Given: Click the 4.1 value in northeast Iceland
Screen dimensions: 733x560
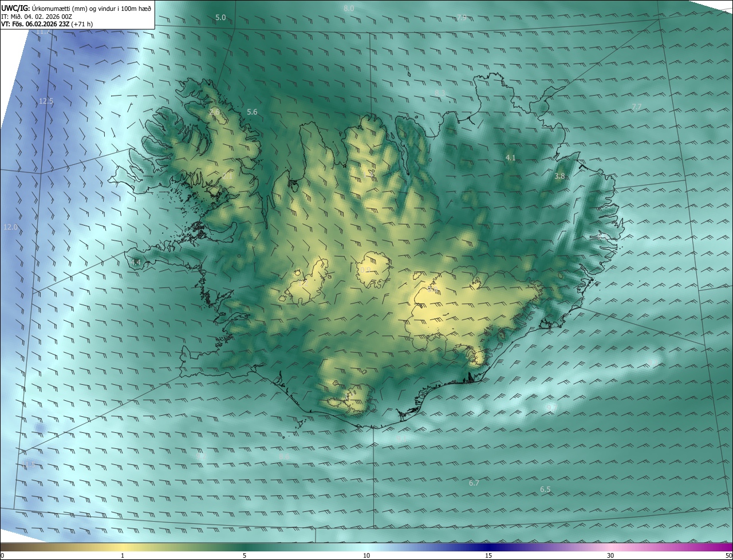Looking at the screenshot, I should (x=511, y=157).
